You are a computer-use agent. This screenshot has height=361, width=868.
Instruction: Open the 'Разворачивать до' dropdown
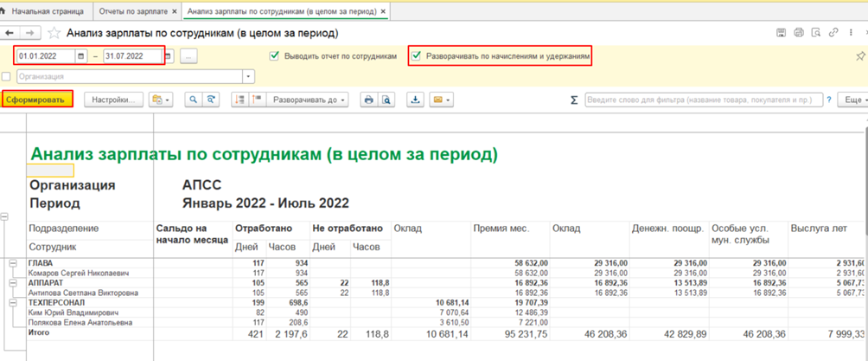310,100
